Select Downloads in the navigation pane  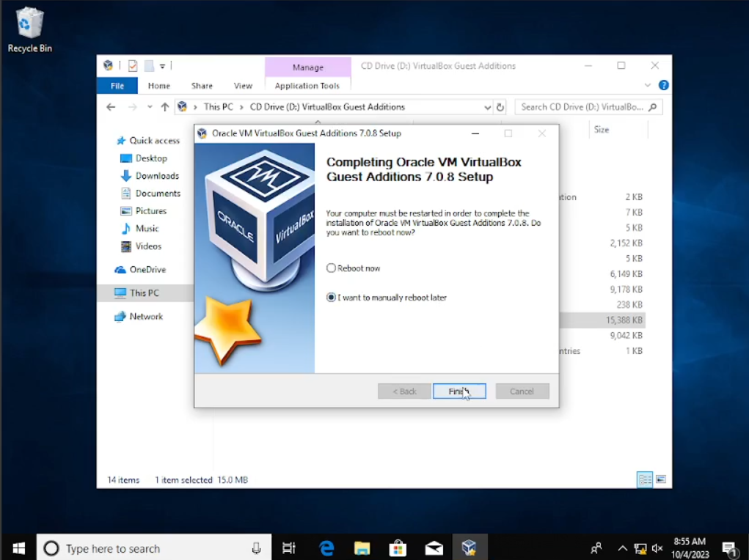click(x=157, y=176)
